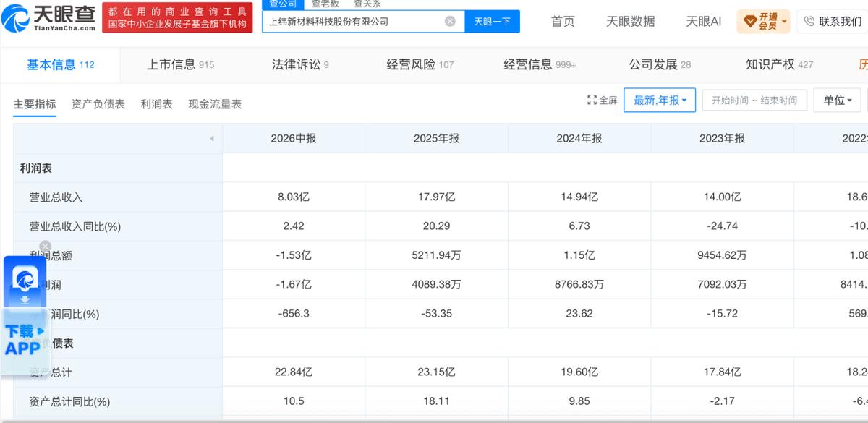This screenshot has width=868, height=423.
Task: Select the 法律诉讼 9 tab
Action: pos(300,65)
